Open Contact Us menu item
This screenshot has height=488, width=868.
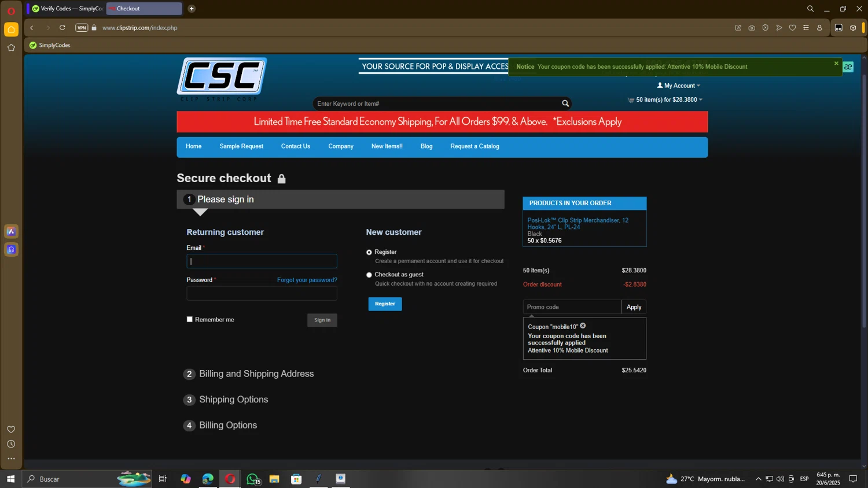pyautogui.click(x=296, y=146)
